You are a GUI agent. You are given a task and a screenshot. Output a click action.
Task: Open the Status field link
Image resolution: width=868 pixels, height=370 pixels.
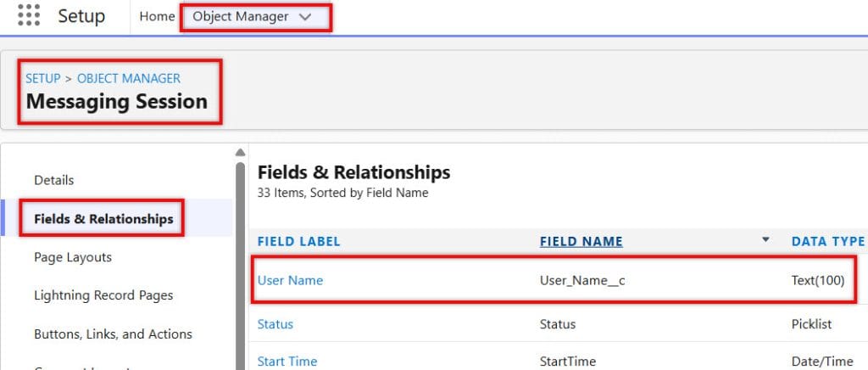point(275,324)
